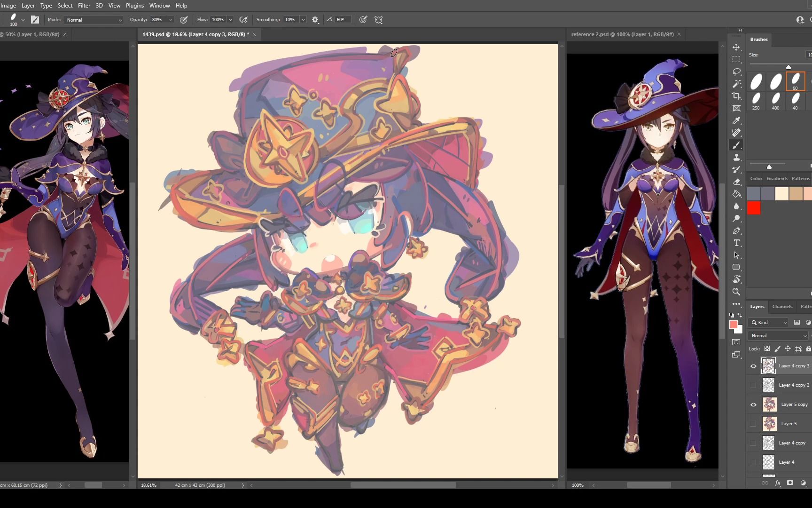Open the smoothing options gear

click(x=315, y=20)
